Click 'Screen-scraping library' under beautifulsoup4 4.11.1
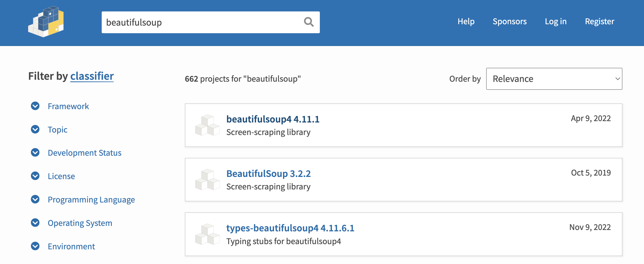Viewport: 644px width, 264px height. [x=268, y=132]
